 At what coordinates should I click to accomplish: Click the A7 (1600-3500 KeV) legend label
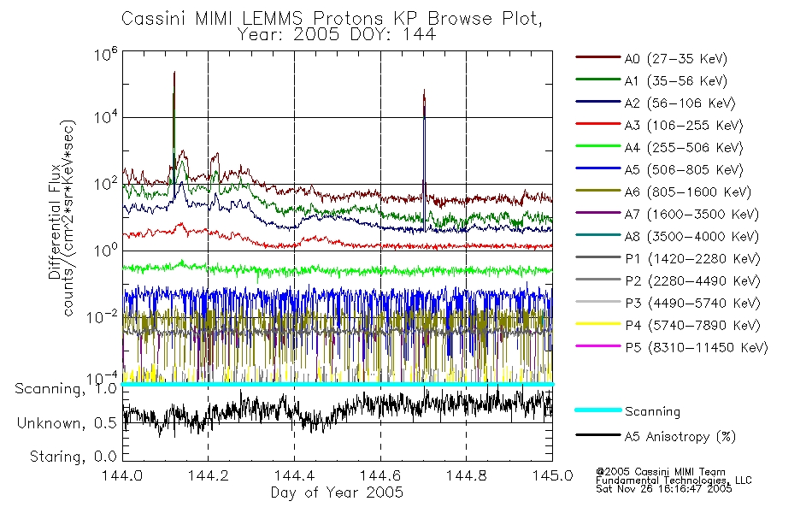coord(691,214)
